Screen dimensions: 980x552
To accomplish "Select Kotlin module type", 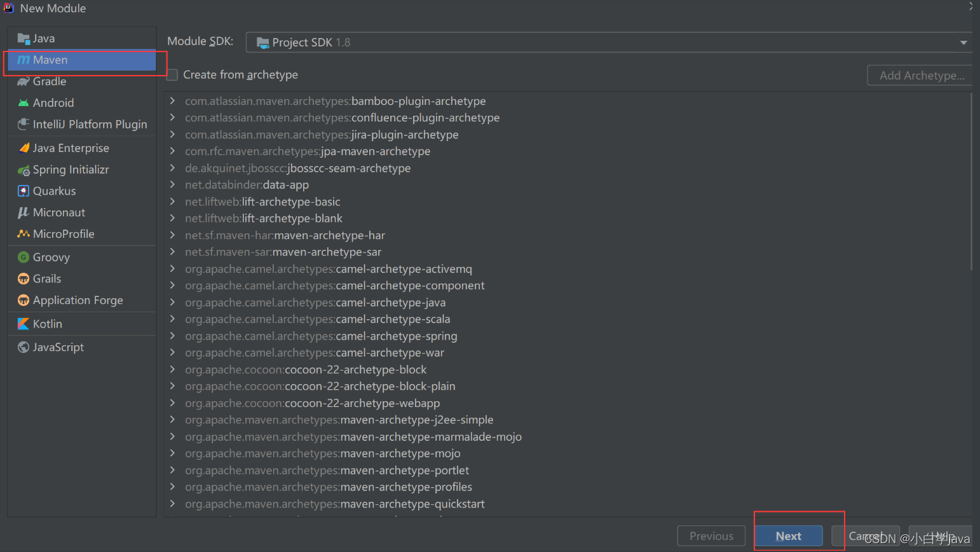I will (82, 324).
